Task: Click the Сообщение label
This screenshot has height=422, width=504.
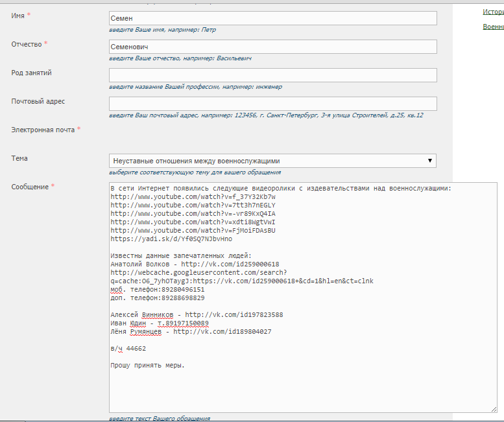Action: 30,187
